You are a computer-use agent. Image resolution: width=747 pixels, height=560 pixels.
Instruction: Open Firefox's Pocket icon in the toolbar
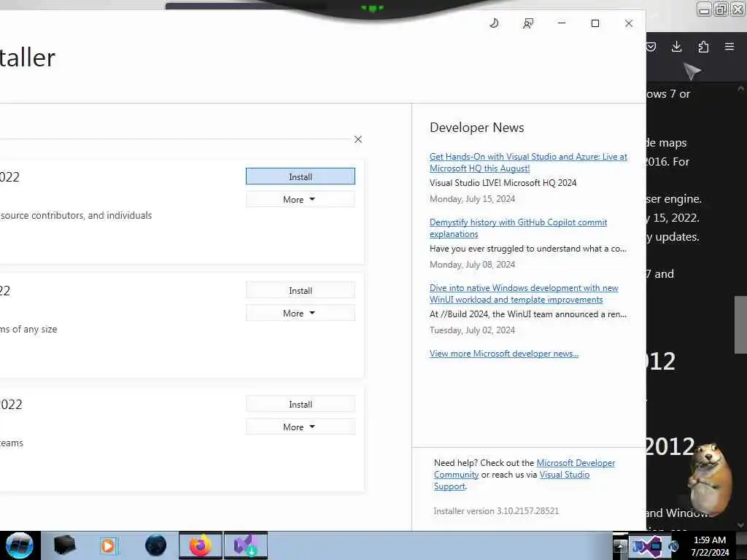(x=651, y=47)
